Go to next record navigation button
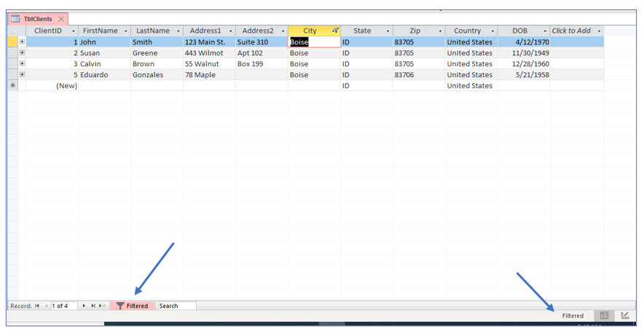 click(84, 306)
